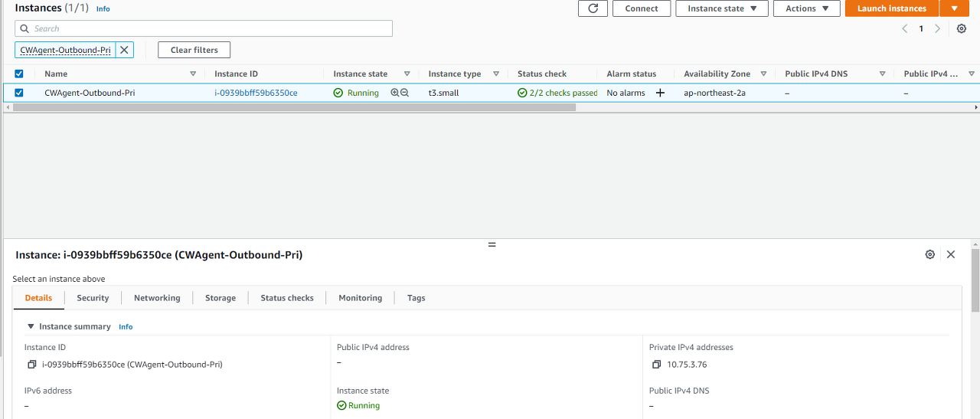Click the Instance ID column header
Viewport: 980px width, 419px height.
[236, 74]
